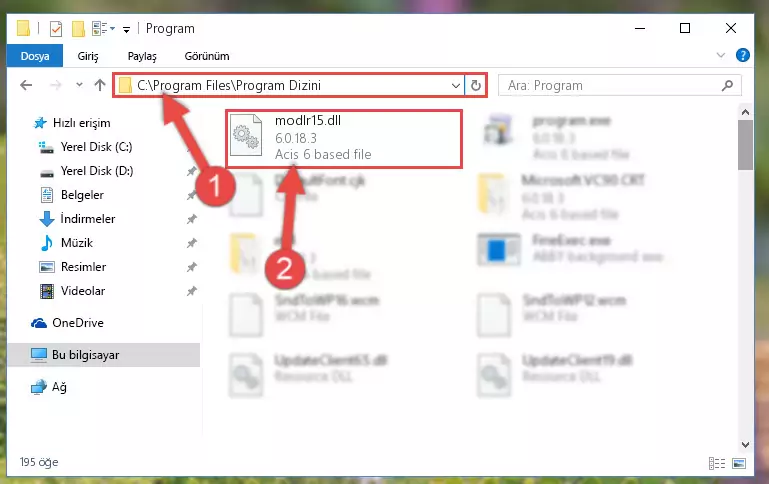Screen dimensions: 769x484
Task: Switch to large thumbnails view
Action: point(739,463)
